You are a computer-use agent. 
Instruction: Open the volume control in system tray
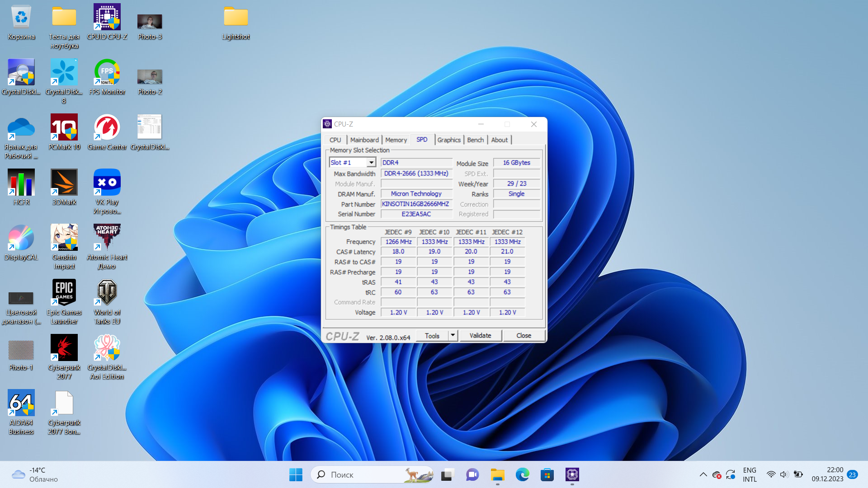(784, 474)
